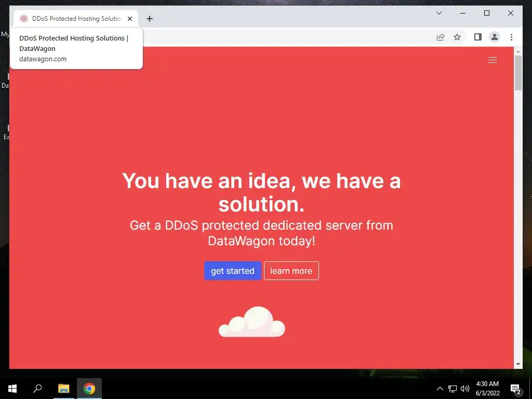Close the DDoS Protected Hosting tab

pyautogui.click(x=129, y=19)
